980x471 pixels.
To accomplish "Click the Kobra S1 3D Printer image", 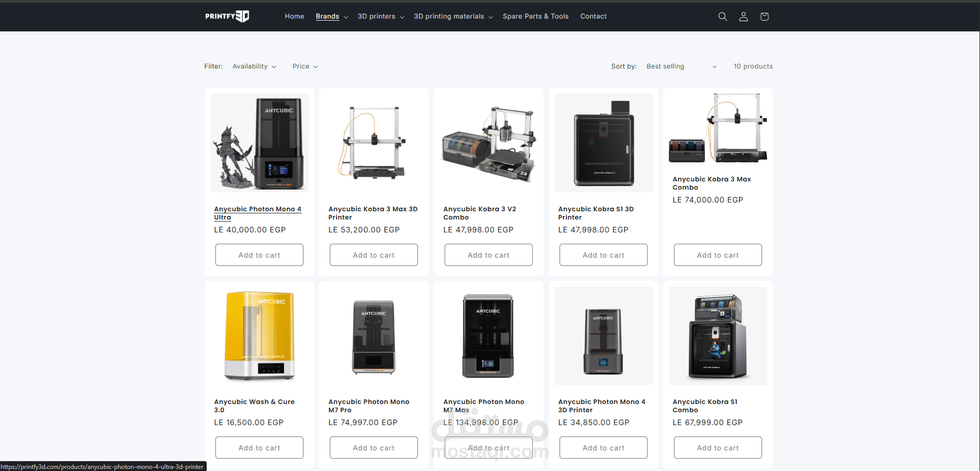I will (x=603, y=143).
